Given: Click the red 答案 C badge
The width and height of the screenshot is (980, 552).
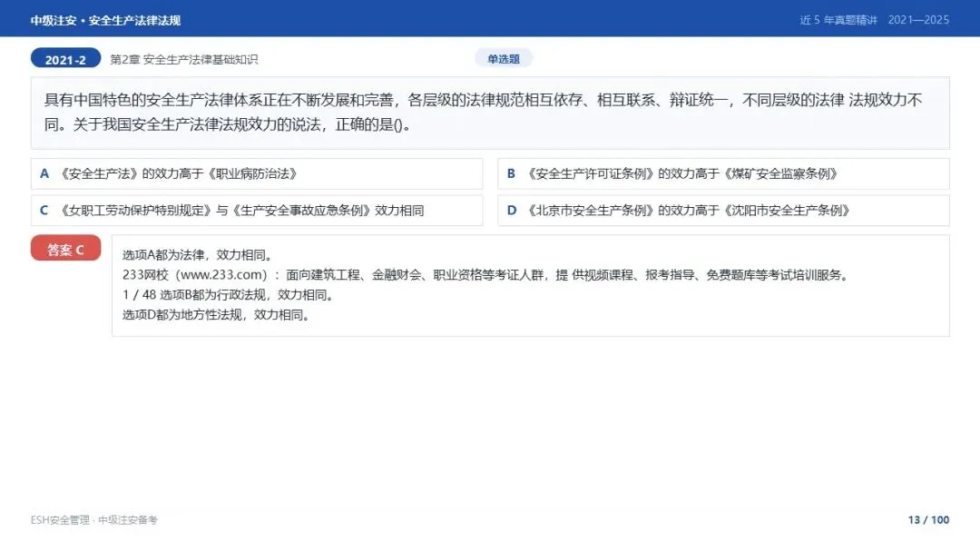Looking at the screenshot, I should 65,248.
